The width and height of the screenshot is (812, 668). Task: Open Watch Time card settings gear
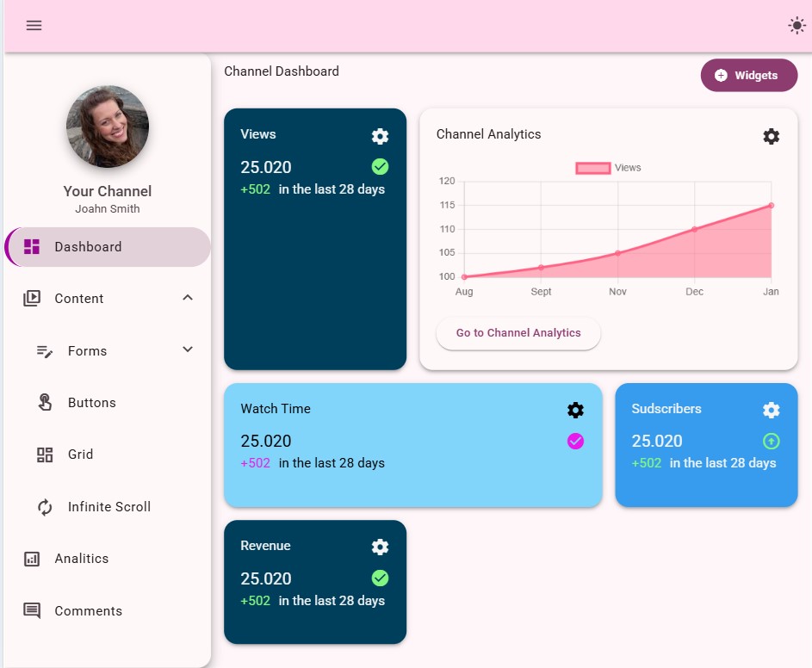[x=575, y=410]
